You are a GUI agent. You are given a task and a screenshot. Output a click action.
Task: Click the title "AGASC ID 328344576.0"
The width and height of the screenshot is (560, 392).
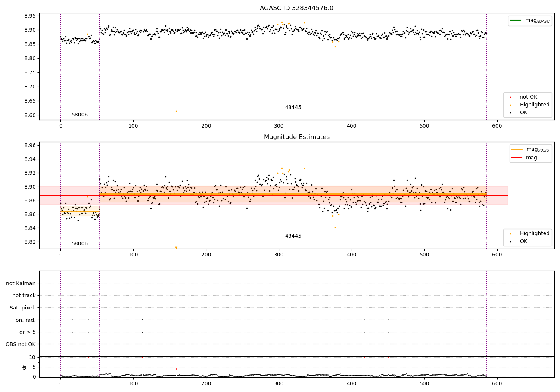tap(296, 8)
